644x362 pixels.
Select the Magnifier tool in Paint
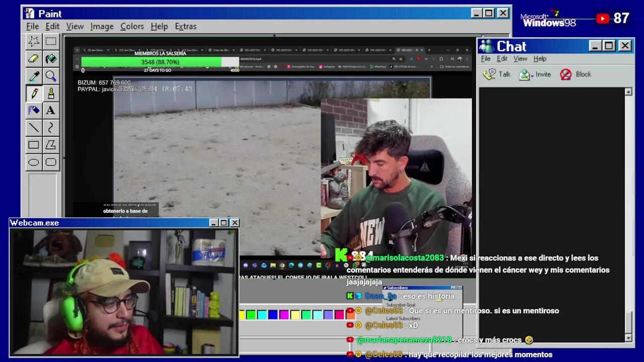51,76
